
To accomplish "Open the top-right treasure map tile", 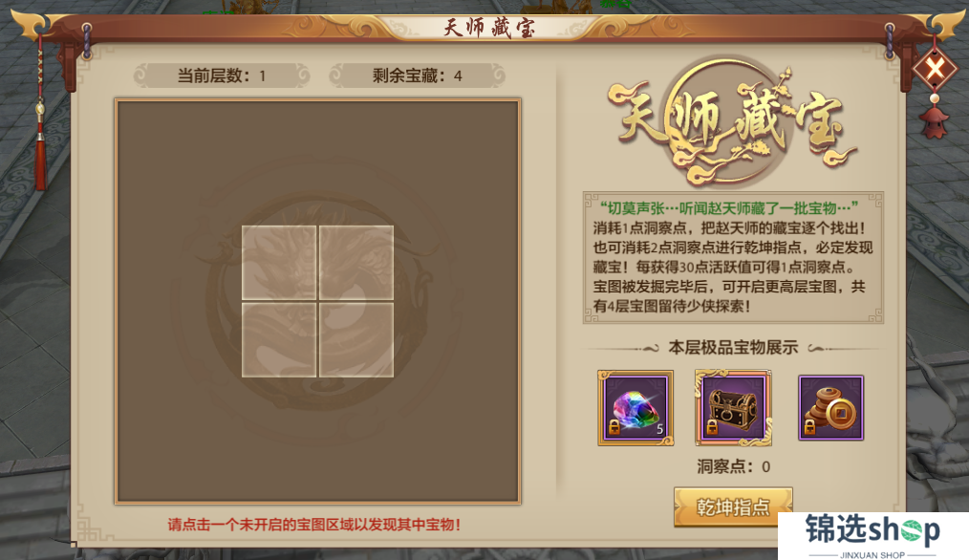I will pos(355,263).
